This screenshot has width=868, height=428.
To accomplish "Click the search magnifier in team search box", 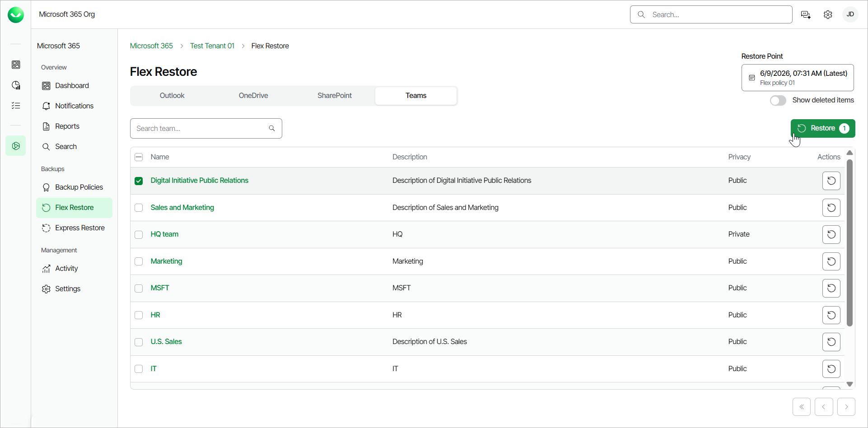I will (272, 128).
